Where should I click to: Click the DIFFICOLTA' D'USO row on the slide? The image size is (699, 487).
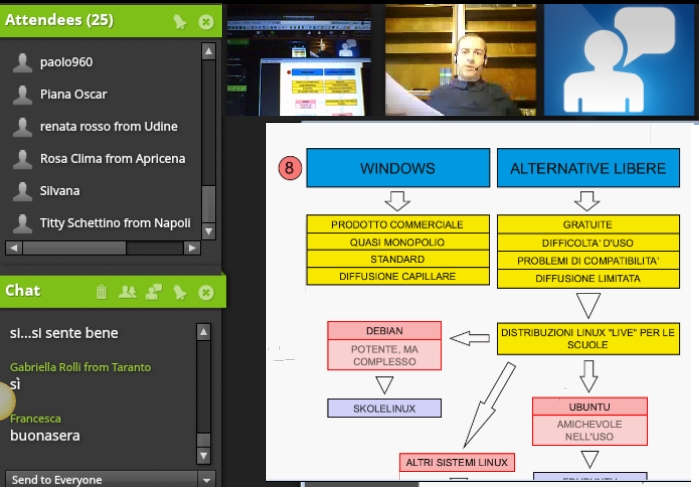(588, 243)
